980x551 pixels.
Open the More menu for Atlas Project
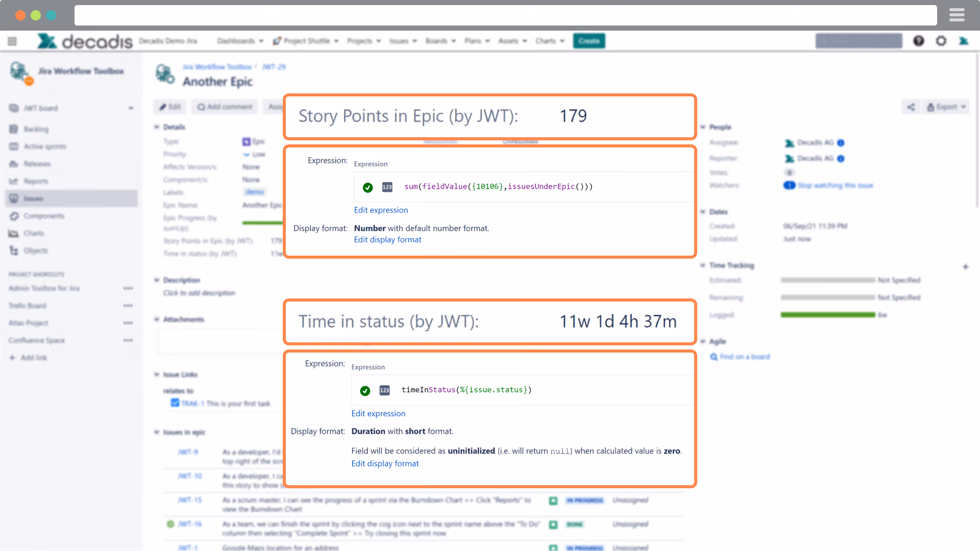click(x=128, y=323)
